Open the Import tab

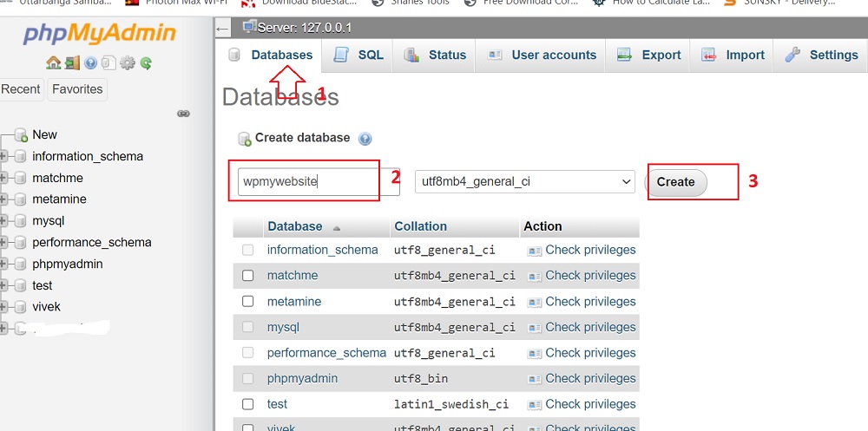point(732,56)
